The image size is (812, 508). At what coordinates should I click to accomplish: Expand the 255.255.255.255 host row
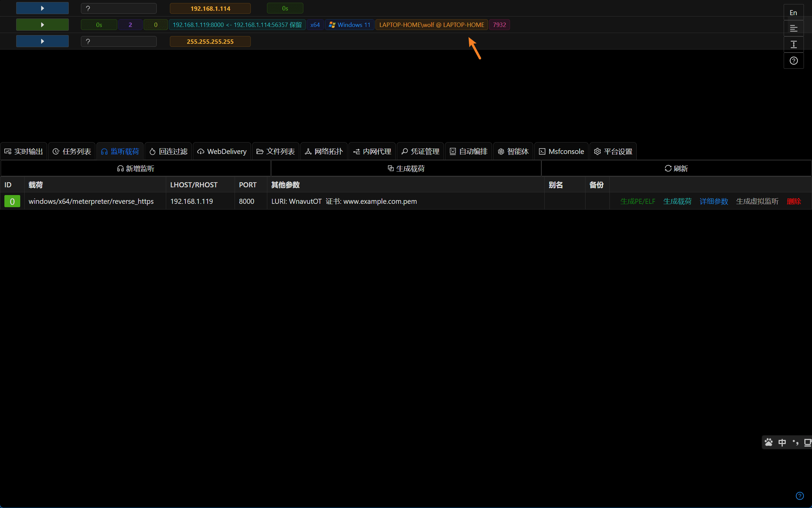(42, 41)
